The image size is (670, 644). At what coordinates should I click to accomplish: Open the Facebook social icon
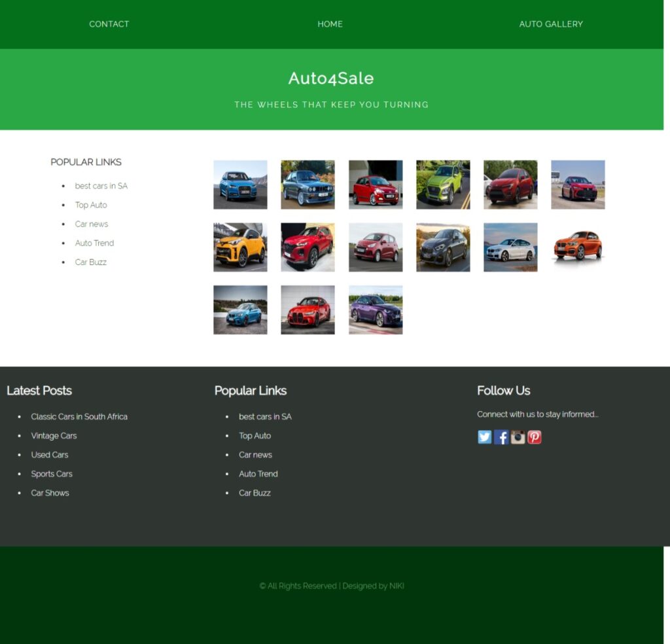501,437
